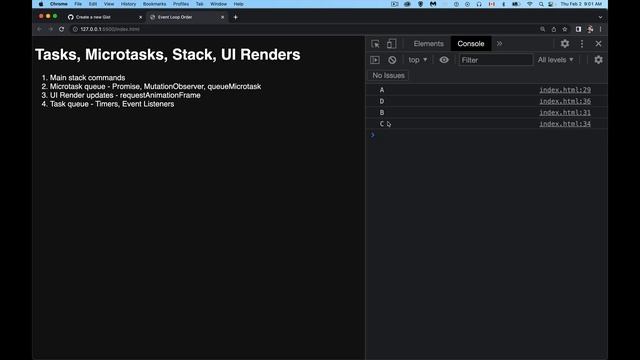Focus the console Filter field
This screenshot has height=360, width=640.
coord(496,60)
